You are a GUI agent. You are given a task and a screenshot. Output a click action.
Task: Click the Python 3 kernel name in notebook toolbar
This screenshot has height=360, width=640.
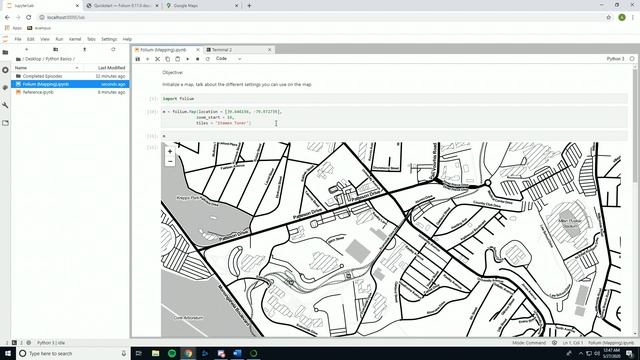click(615, 59)
